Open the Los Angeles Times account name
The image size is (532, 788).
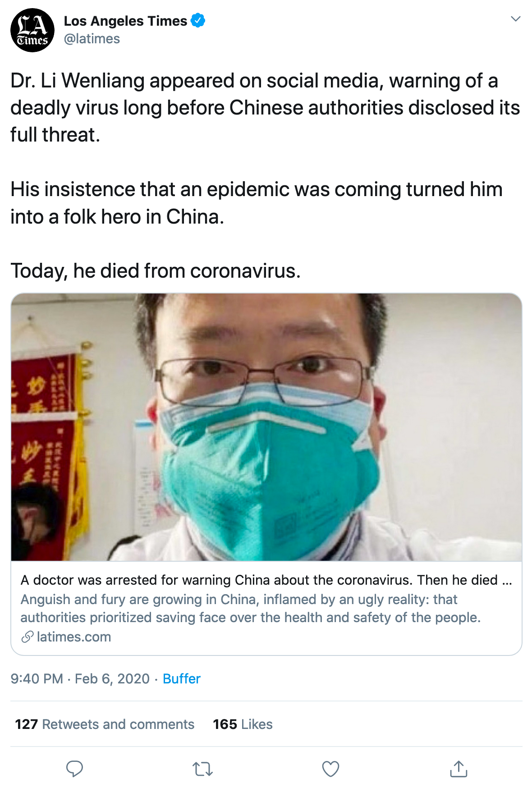coord(125,21)
